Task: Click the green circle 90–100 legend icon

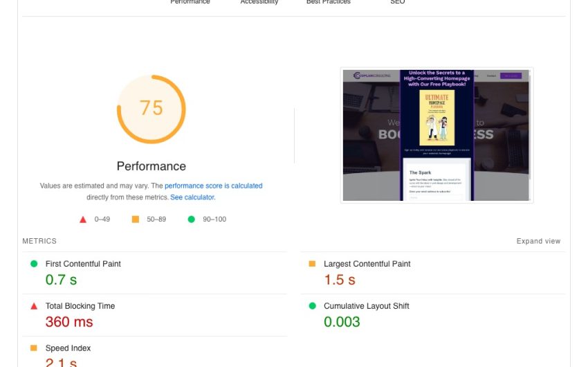Action: (191, 219)
